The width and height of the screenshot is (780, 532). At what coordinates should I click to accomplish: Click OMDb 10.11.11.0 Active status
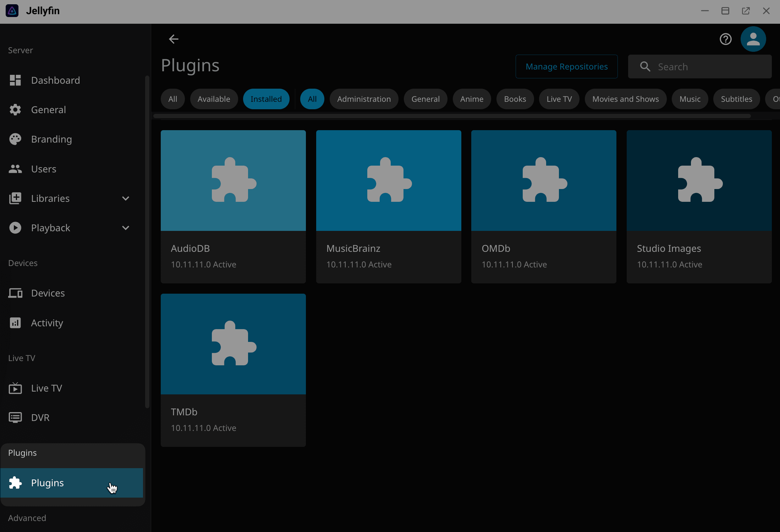point(514,265)
